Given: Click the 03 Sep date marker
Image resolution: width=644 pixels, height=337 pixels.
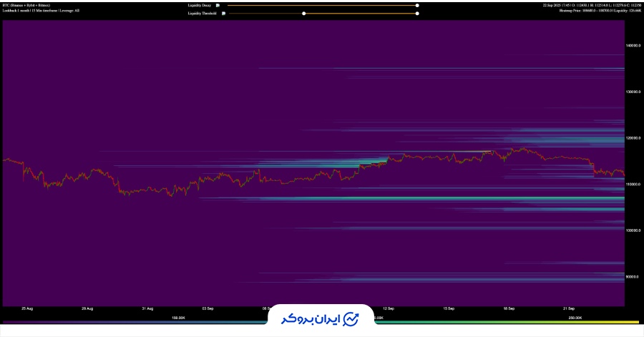Looking at the screenshot, I should (x=208, y=308).
